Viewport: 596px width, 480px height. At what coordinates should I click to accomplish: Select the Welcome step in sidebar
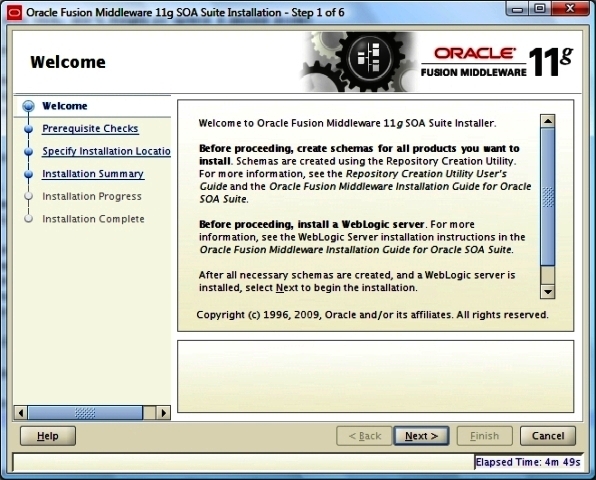pos(65,106)
